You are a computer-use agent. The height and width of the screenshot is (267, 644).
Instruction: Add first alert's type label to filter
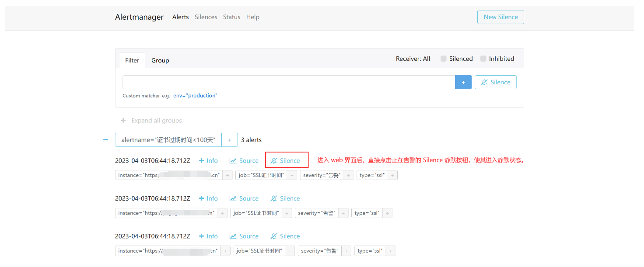[392, 175]
